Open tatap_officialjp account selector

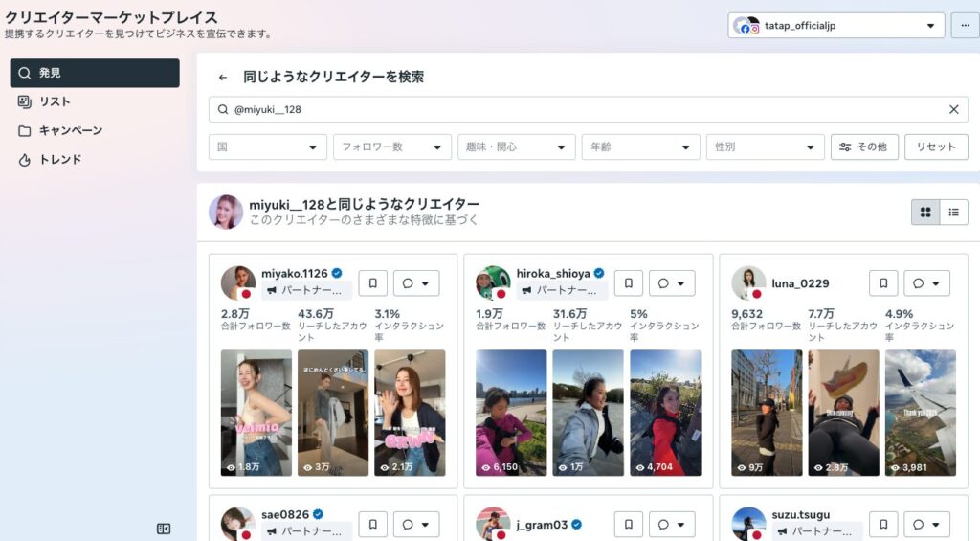[836, 26]
